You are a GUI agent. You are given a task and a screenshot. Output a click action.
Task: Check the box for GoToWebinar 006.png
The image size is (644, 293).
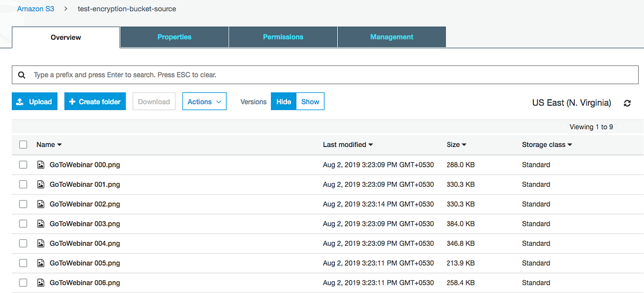[23, 282]
